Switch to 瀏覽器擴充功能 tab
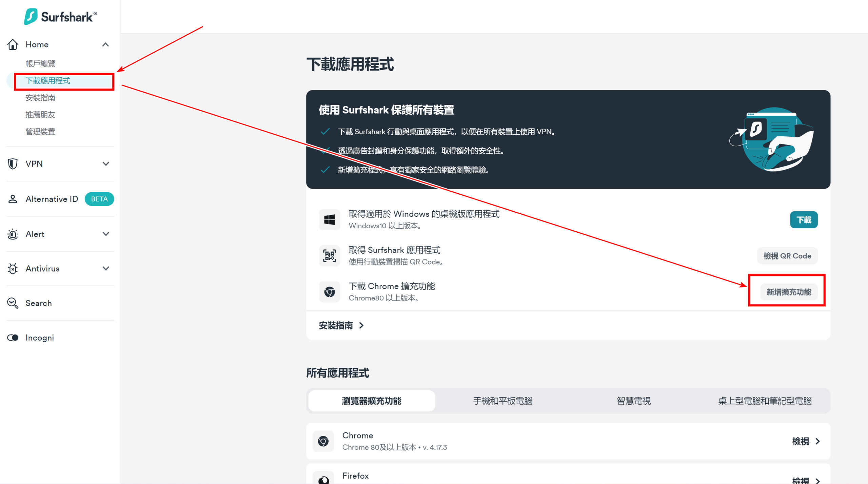This screenshot has width=868, height=484. click(x=372, y=401)
